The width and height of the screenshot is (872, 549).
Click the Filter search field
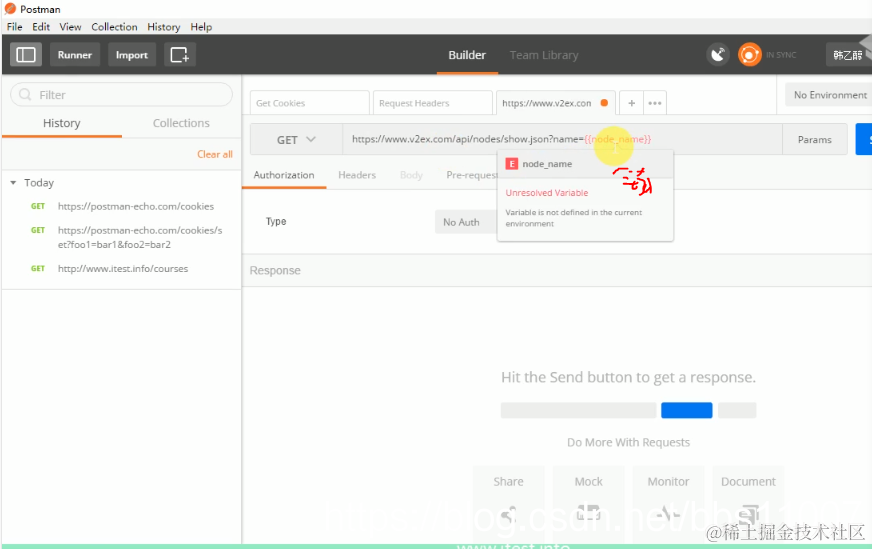click(x=121, y=95)
